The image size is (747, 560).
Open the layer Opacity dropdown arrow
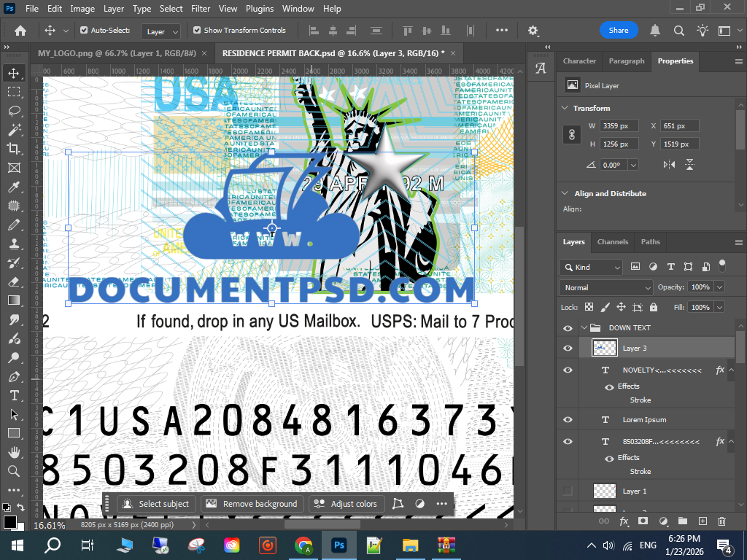click(719, 287)
